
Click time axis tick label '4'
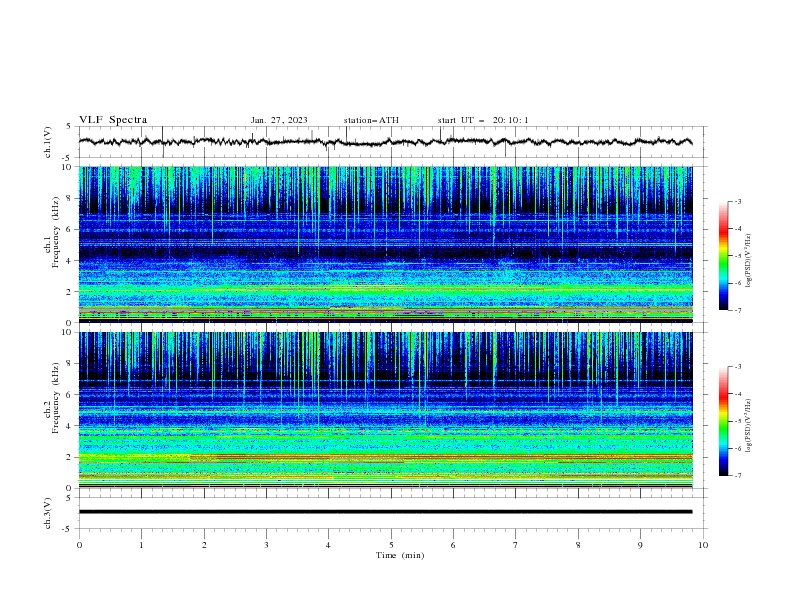(328, 545)
